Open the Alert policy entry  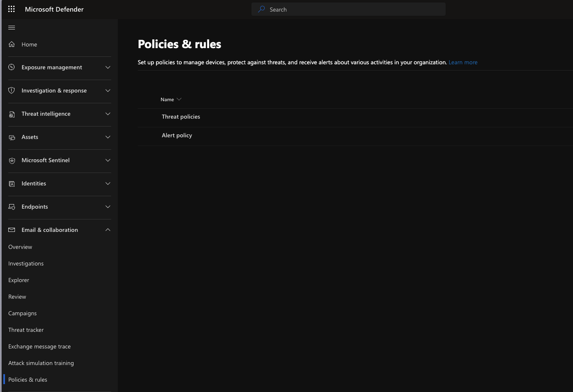[x=177, y=136]
